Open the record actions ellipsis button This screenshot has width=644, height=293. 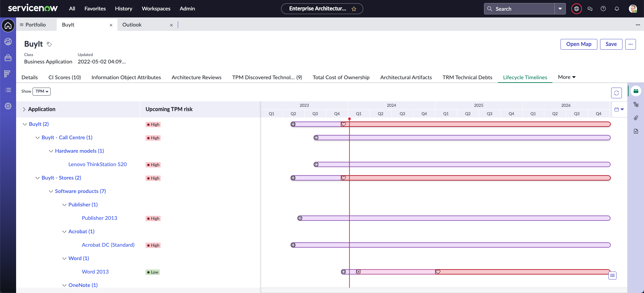[631, 44]
